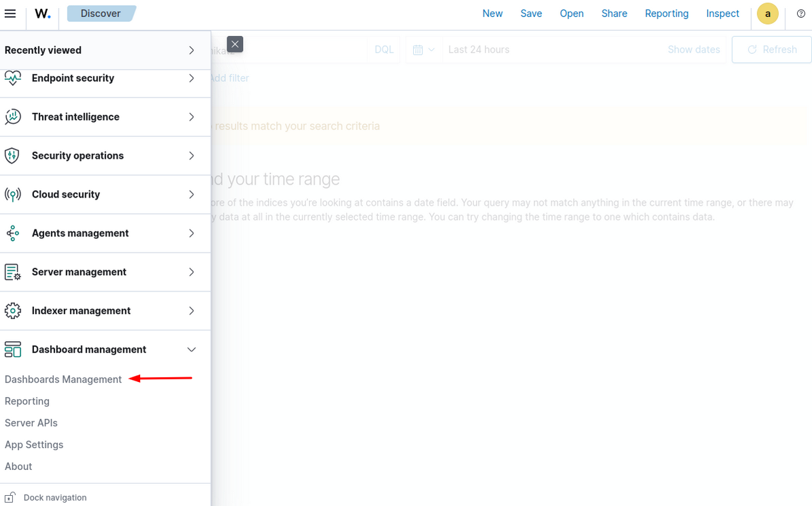This screenshot has height=506, width=812.
Task: Open the help icon in header
Action: pyautogui.click(x=800, y=14)
